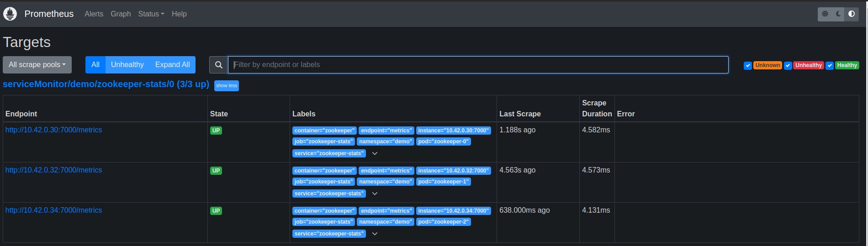
Task: Click the Prometheus flame logo icon
Action: (x=10, y=14)
